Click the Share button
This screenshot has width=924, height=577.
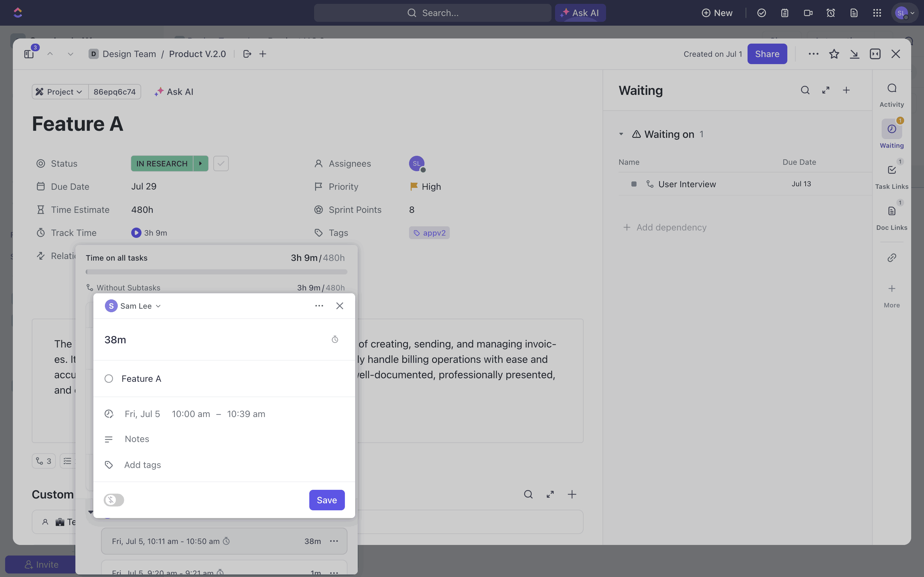767,54
